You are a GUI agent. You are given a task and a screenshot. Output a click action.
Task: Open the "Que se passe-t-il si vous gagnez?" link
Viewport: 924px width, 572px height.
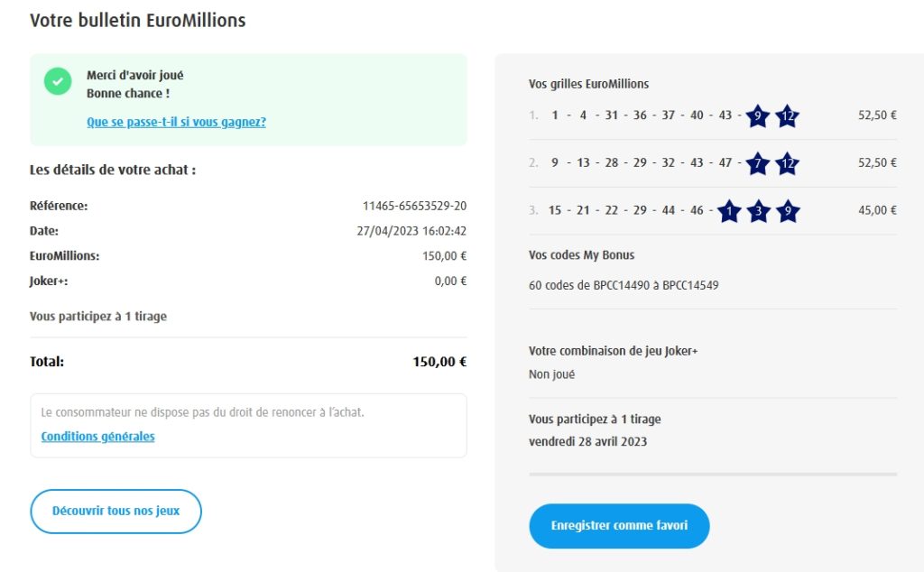tap(176, 122)
